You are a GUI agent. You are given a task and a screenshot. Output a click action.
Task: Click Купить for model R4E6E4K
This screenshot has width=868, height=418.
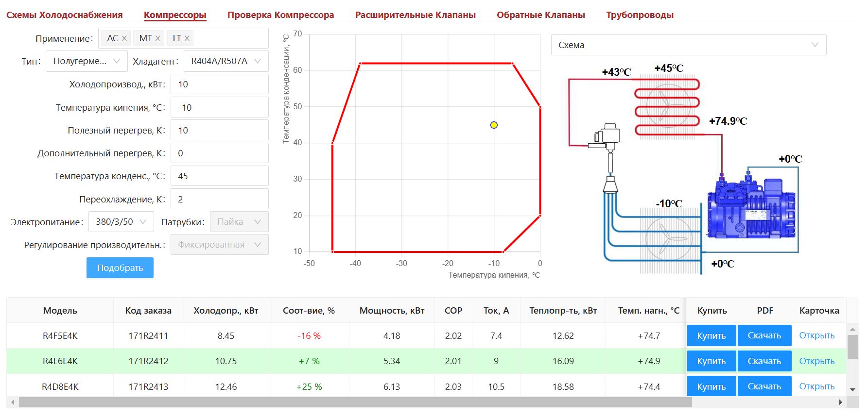coord(712,361)
